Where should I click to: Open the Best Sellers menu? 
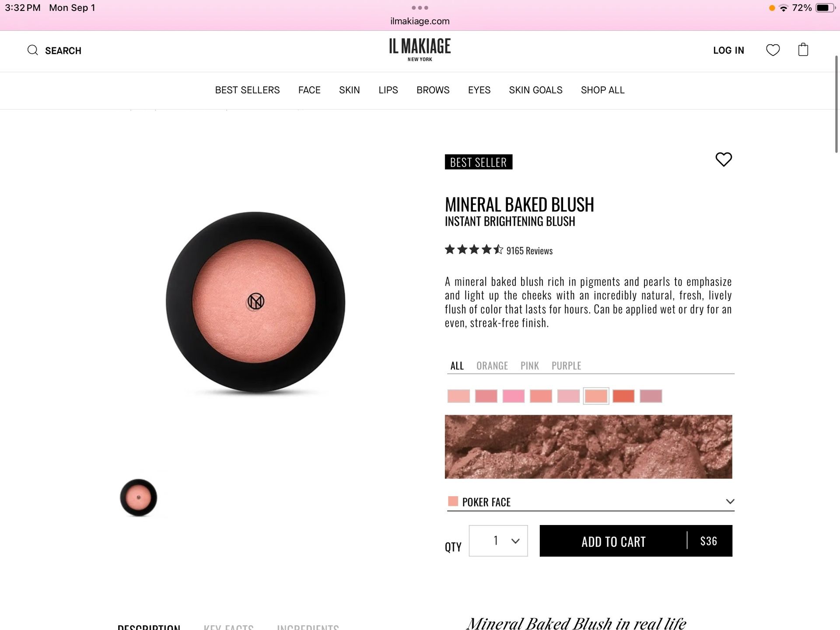pos(247,90)
